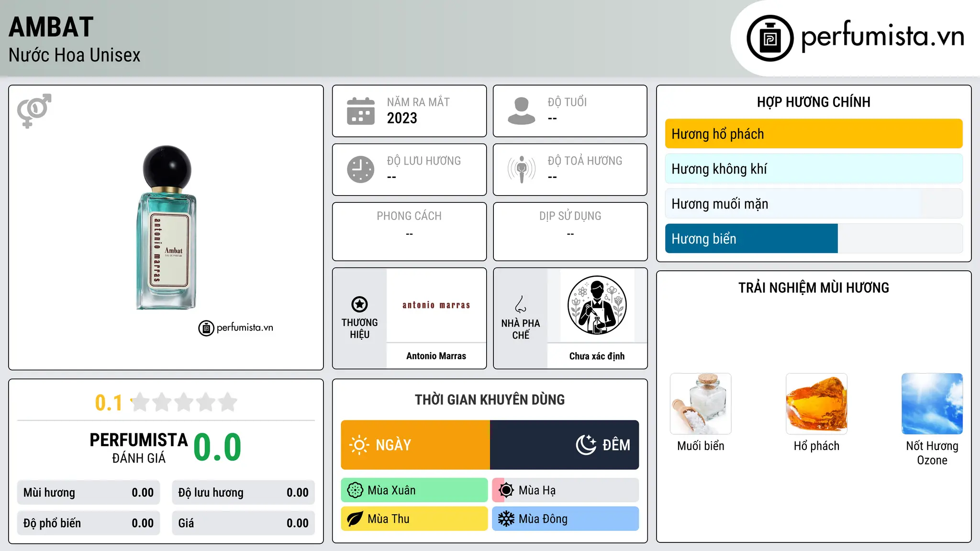Click the NHÀ PHA CHẾ label

coord(521,329)
